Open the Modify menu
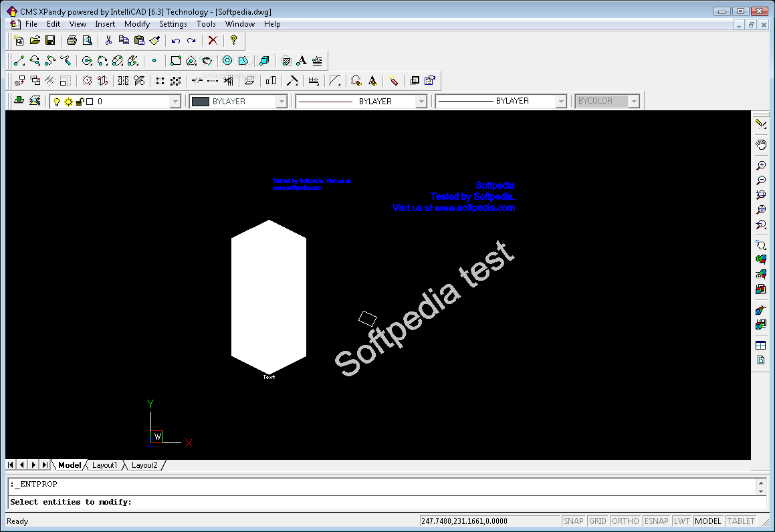The image size is (775, 532). tap(137, 23)
